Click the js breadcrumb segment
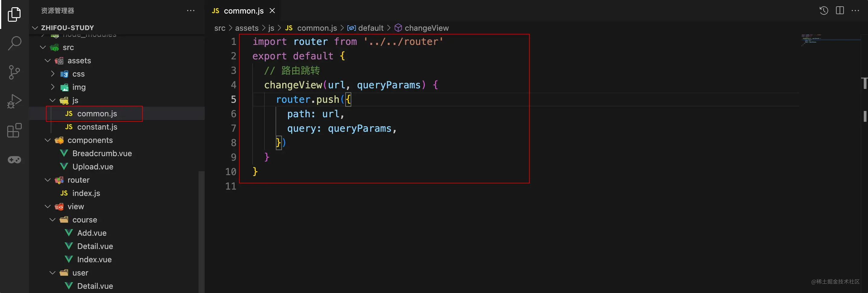The height and width of the screenshot is (293, 868). [271, 28]
